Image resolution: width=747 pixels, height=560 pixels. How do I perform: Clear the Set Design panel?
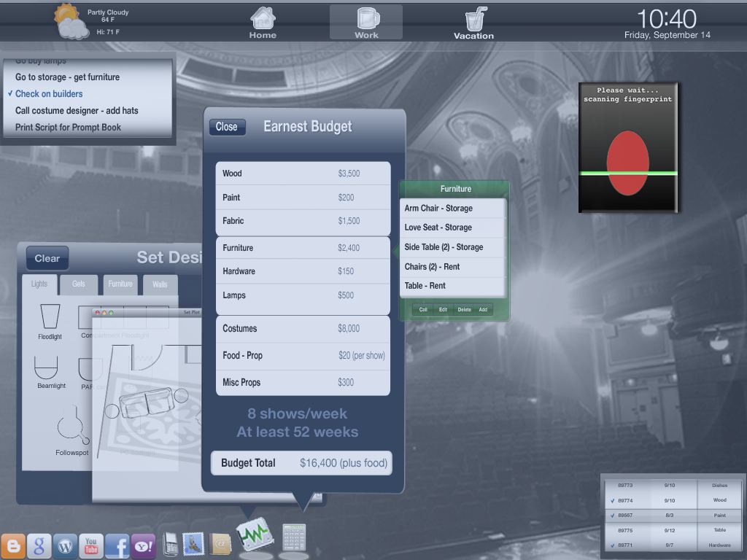pyautogui.click(x=47, y=258)
